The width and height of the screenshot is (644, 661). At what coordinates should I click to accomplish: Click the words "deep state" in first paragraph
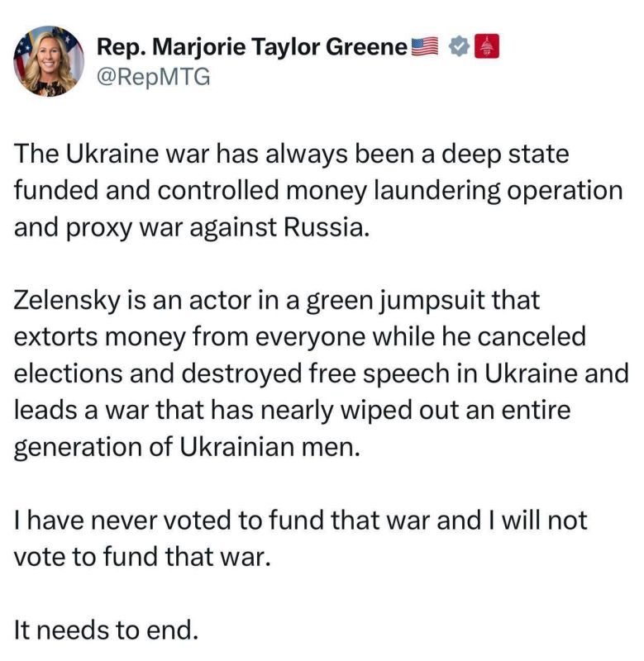tap(505, 155)
